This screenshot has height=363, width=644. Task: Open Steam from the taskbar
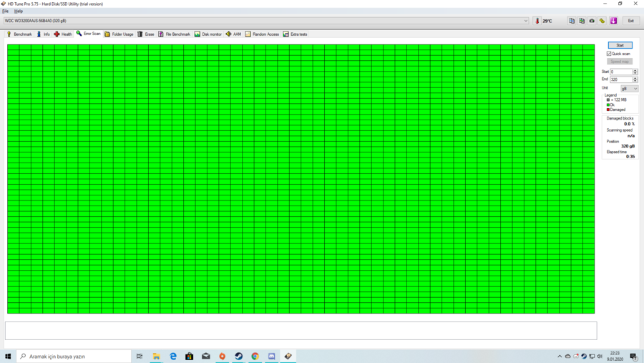click(238, 357)
